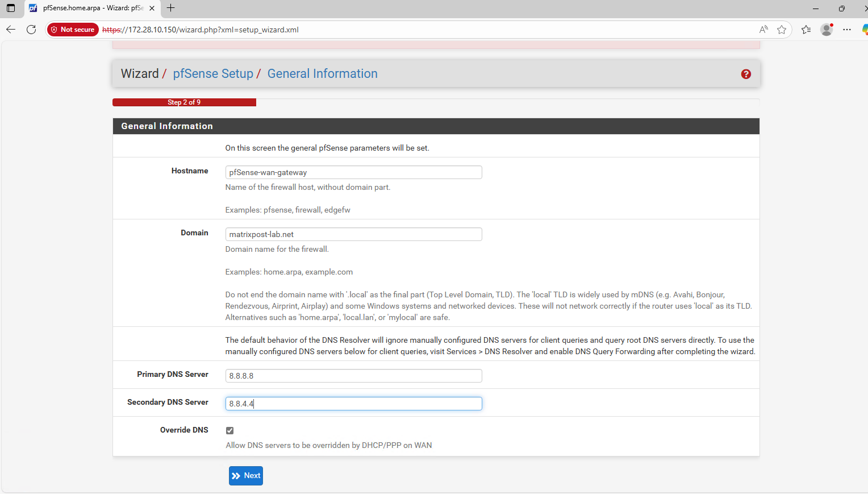The height and width of the screenshot is (494, 868).
Task: Click the Not secure site info badge
Action: (x=73, y=30)
